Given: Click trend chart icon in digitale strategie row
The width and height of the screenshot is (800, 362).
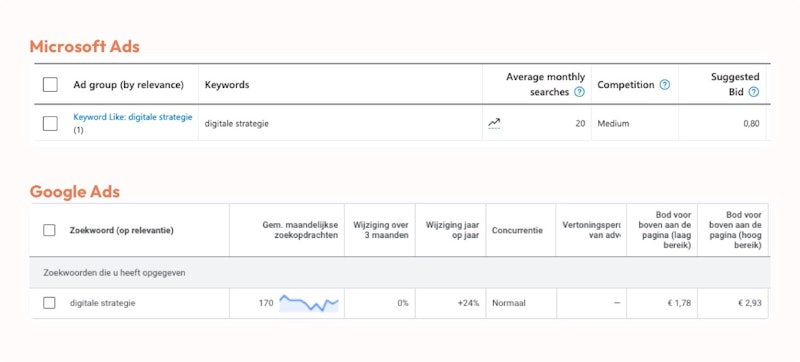Looking at the screenshot, I should click(494, 123).
